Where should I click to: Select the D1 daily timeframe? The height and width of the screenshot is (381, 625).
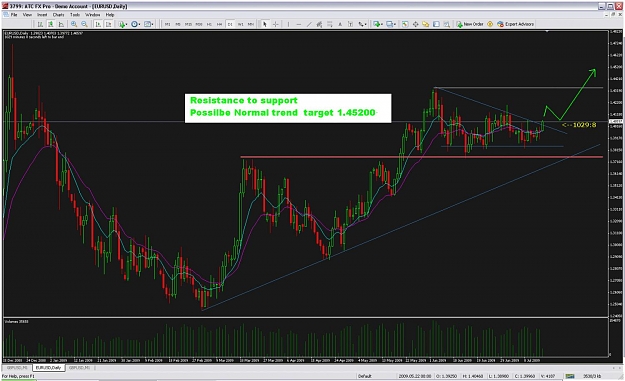[230, 24]
